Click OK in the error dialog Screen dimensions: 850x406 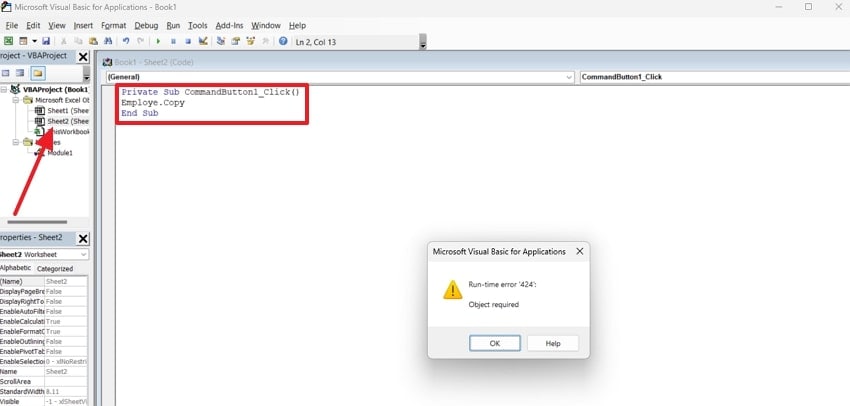pyautogui.click(x=495, y=343)
